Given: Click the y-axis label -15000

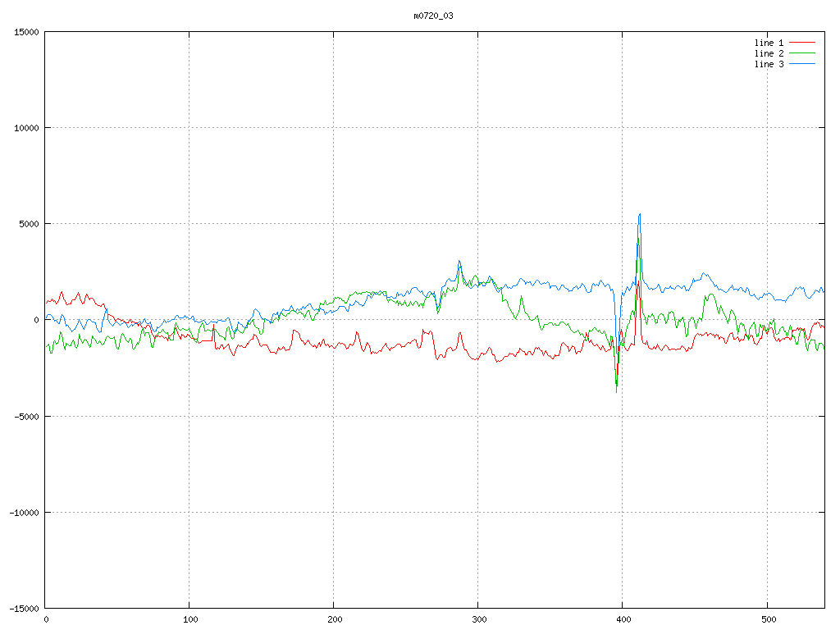Looking at the screenshot, I should click(24, 609).
